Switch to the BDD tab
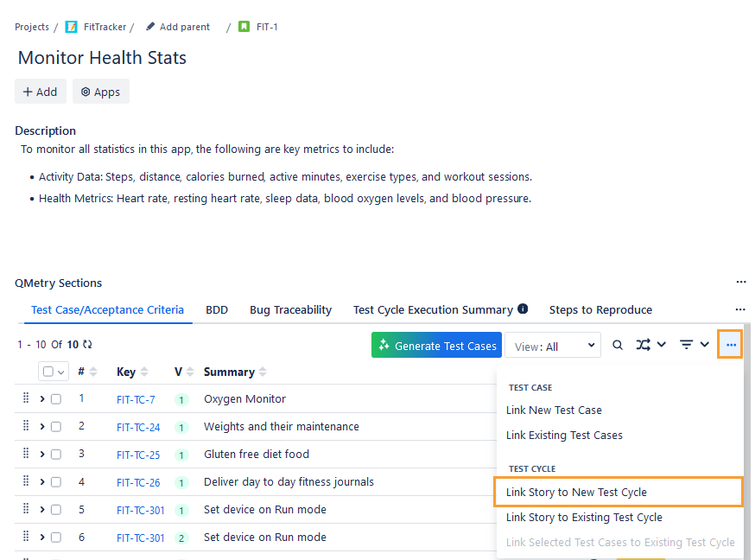 pos(217,309)
